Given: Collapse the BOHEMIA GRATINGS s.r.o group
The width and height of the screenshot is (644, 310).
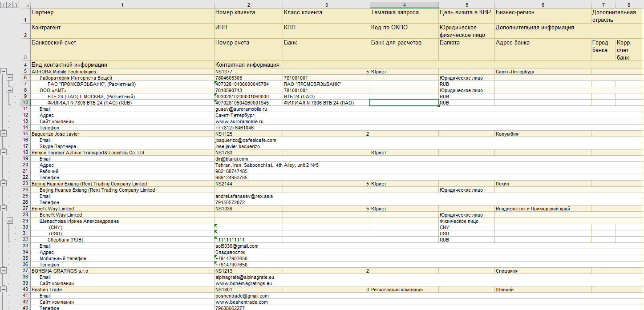Looking at the screenshot, I should click(x=4, y=271).
